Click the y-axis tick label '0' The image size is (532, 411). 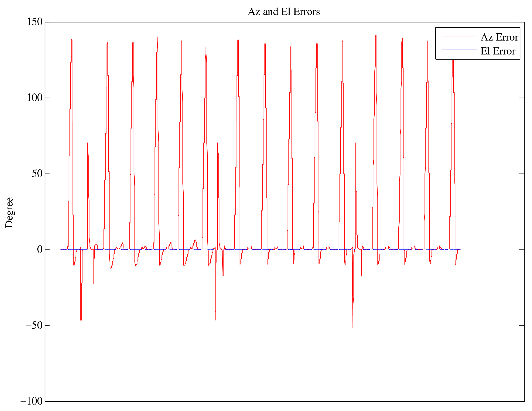click(40, 250)
